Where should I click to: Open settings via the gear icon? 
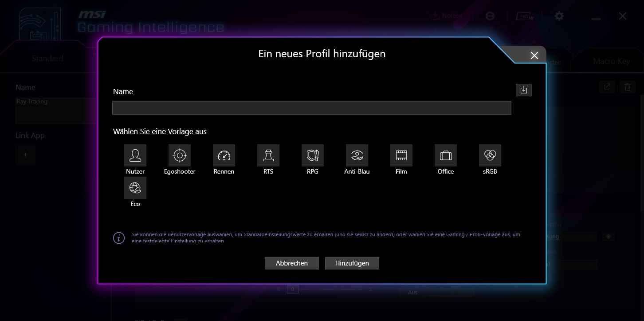[559, 16]
